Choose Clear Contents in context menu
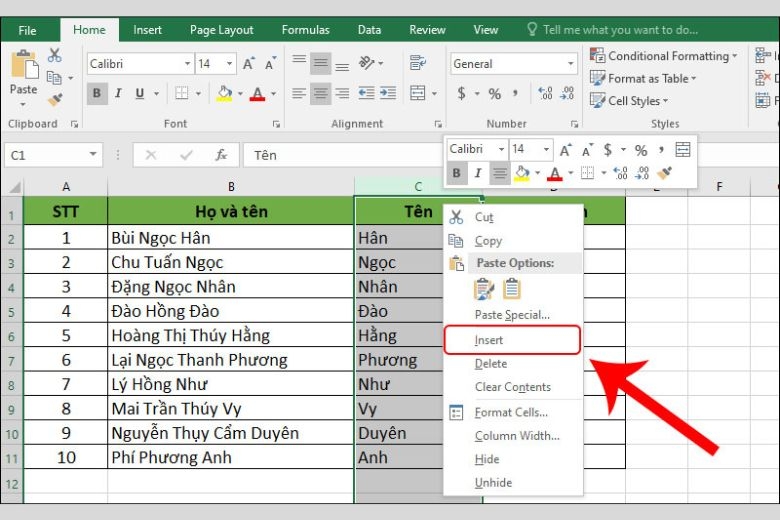The width and height of the screenshot is (780, 520). 512,387
